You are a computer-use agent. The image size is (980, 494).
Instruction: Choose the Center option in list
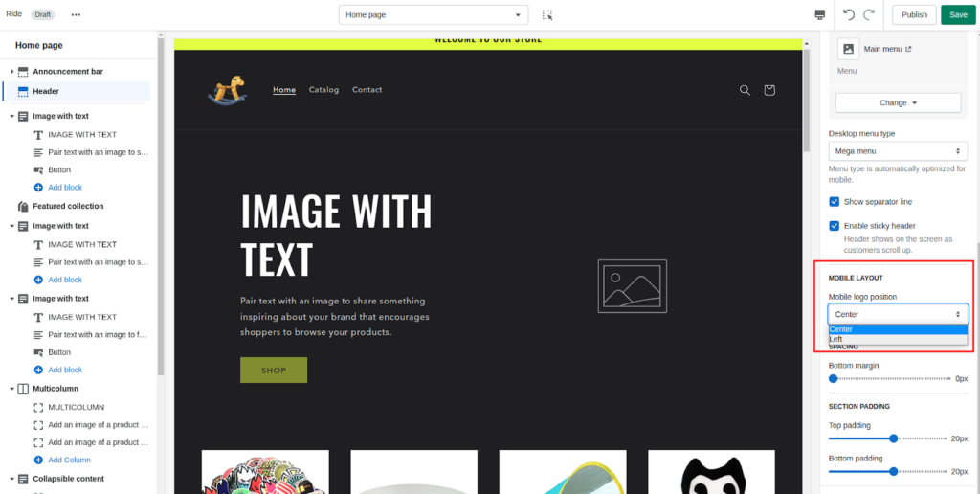[x=898, y=329]
